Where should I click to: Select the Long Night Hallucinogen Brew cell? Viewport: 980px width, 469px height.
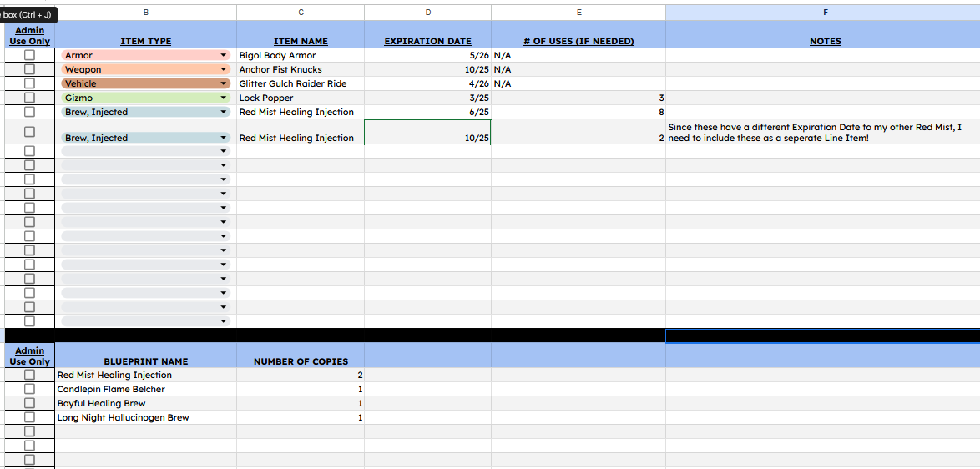tap(145, 417)
